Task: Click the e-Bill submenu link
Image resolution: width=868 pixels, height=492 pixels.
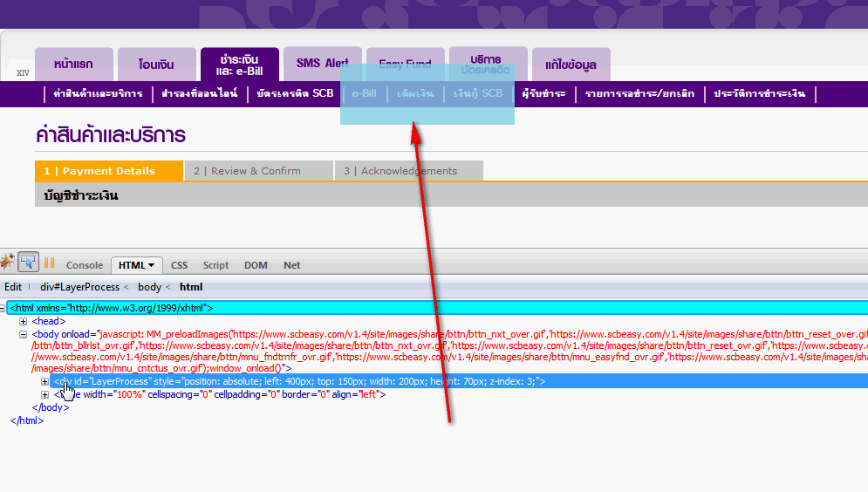Action: pyautogui.click(x=365, y=93)
